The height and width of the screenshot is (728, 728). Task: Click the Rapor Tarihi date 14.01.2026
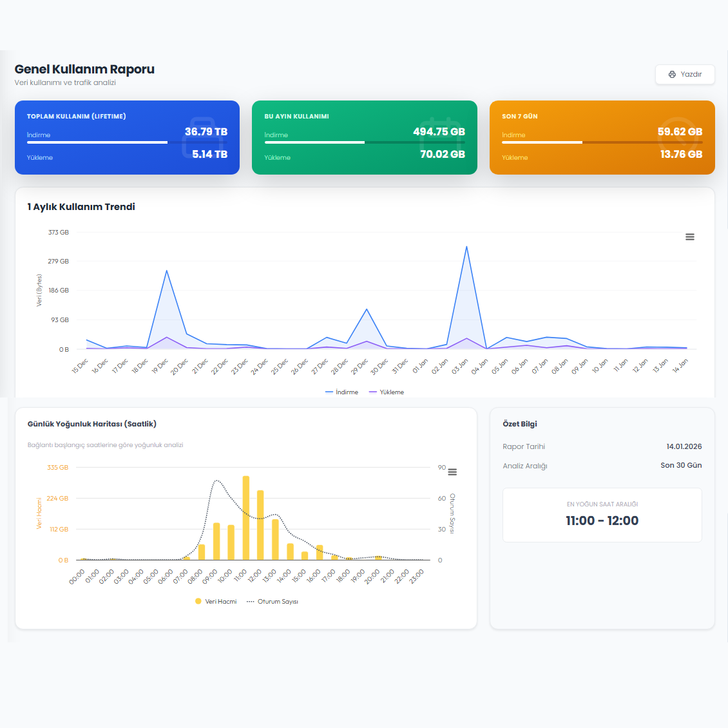pyautogui.click(x=684, y=446)
